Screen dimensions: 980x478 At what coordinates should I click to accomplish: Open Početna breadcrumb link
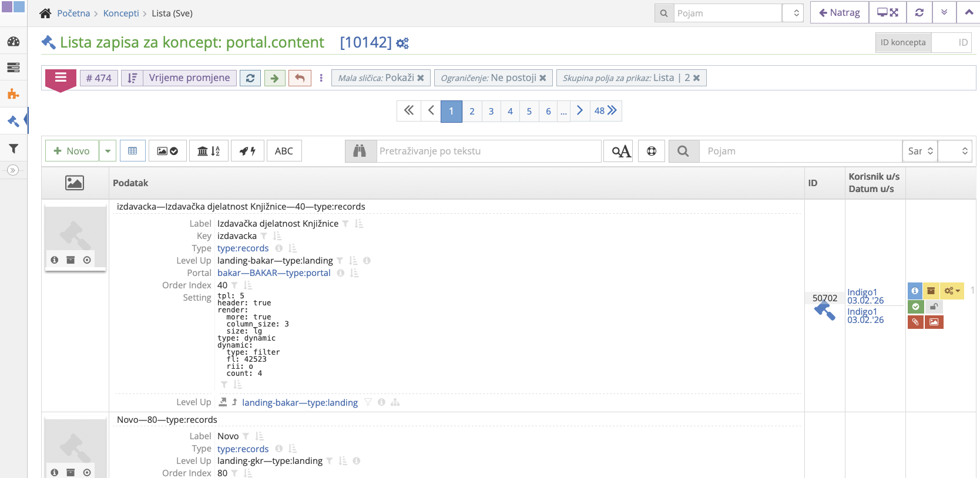(73, 13)
